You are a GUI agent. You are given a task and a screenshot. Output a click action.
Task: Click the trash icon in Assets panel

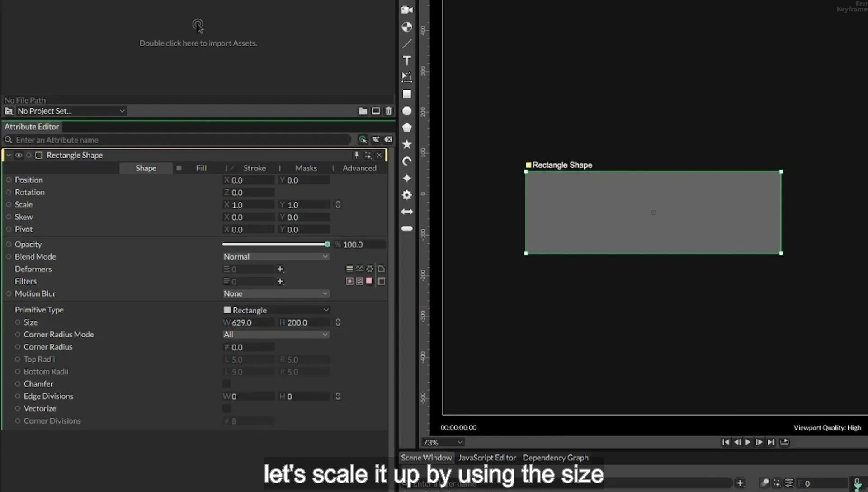coord(388,111)
